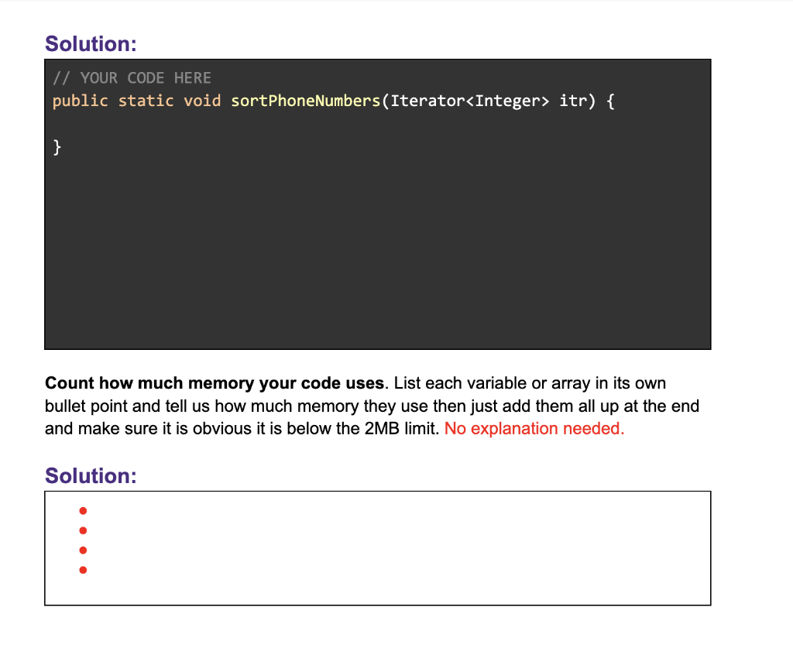This screenshot has height=672, width=793.
Task: Click the fourth red bullet point
Action: coord(83,570)
